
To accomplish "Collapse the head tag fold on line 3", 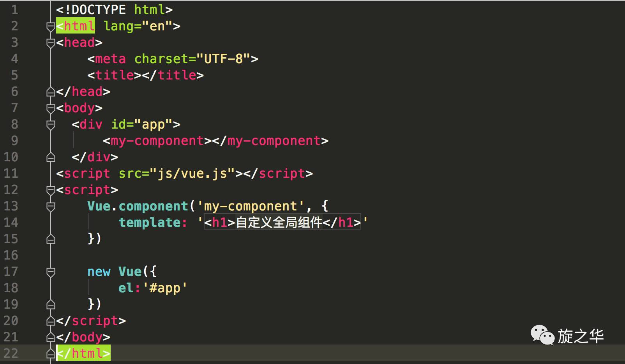I will tap(51, 43).
